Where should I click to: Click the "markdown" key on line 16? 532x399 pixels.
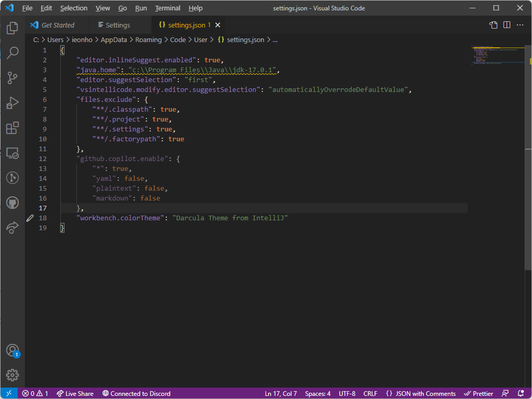tap(112, 198)
